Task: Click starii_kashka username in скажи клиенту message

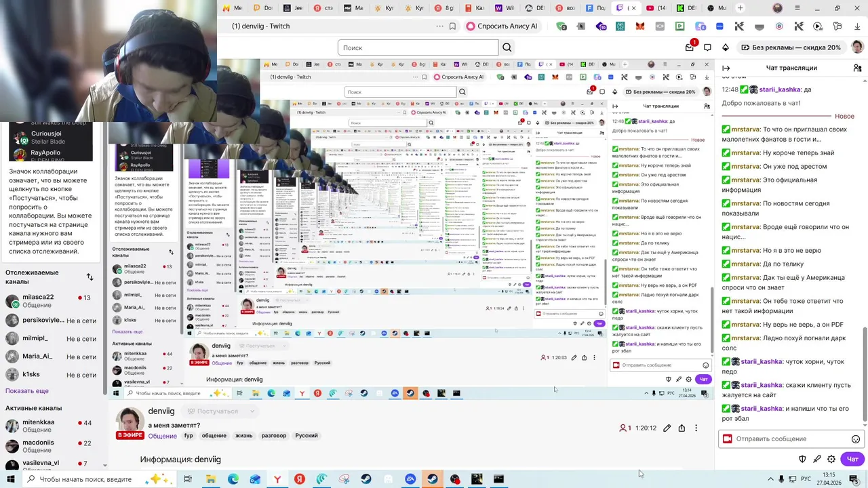Action: 762,385
